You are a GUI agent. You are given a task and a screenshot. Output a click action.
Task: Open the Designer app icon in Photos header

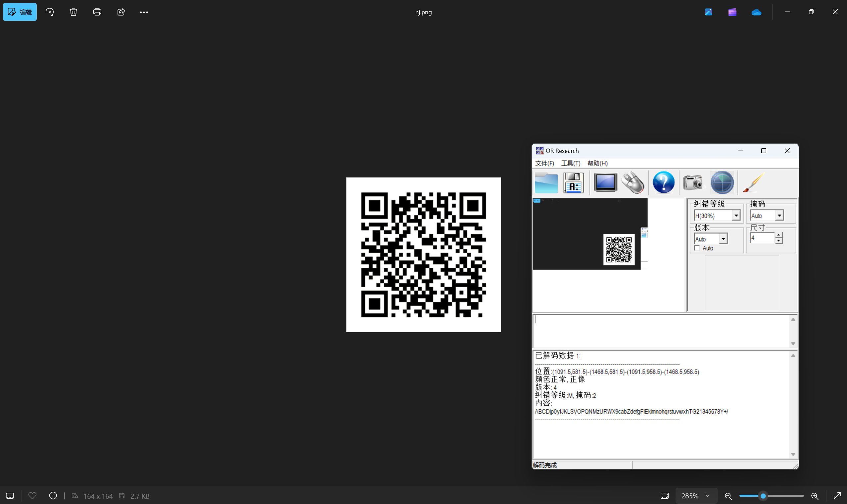pyautogui.click(x=708, y=12)
